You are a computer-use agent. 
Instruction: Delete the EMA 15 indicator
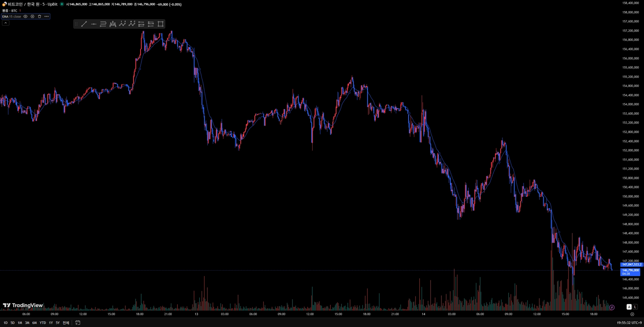point(39,16)
